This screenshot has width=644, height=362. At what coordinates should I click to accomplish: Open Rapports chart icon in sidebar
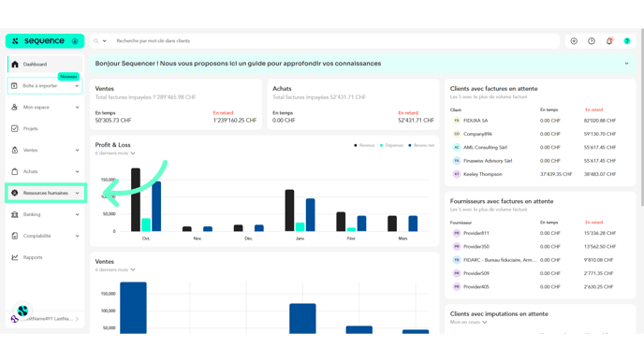click(15, 257)
